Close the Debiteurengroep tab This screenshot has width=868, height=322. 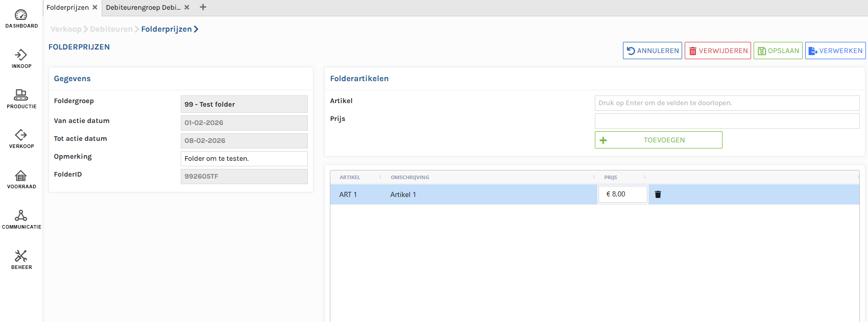[x=187, y=7]
